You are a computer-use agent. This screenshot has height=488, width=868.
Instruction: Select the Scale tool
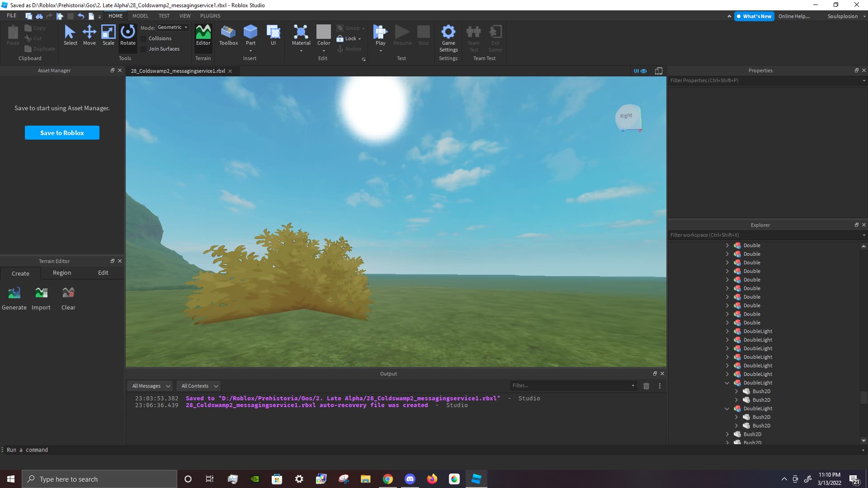click(x=108, y=35)
